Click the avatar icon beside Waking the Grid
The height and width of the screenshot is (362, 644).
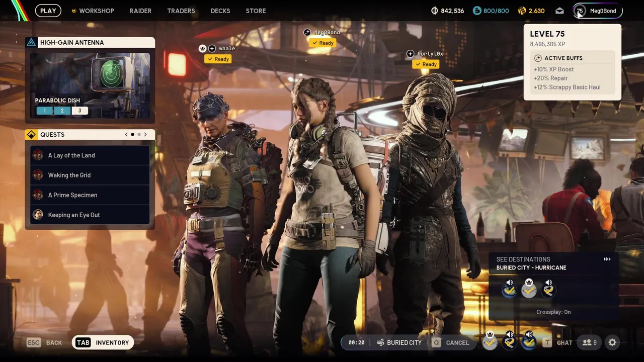click(38, 175)
